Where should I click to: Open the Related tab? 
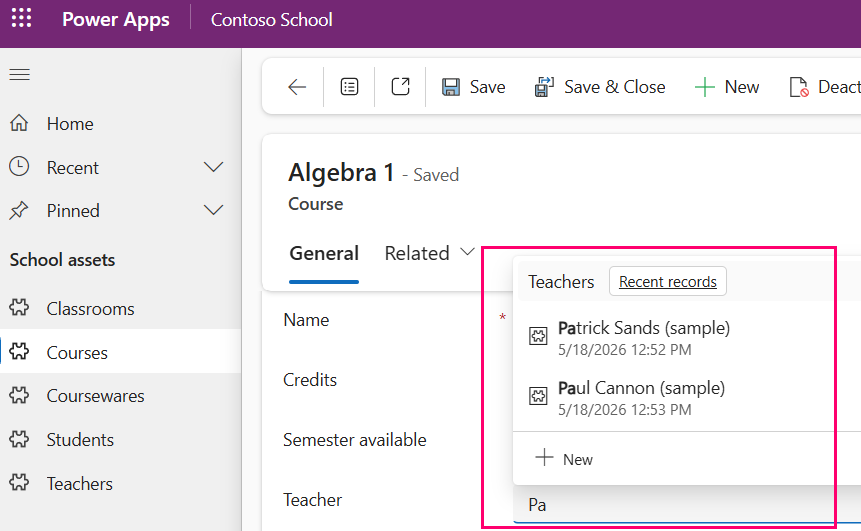417,253
